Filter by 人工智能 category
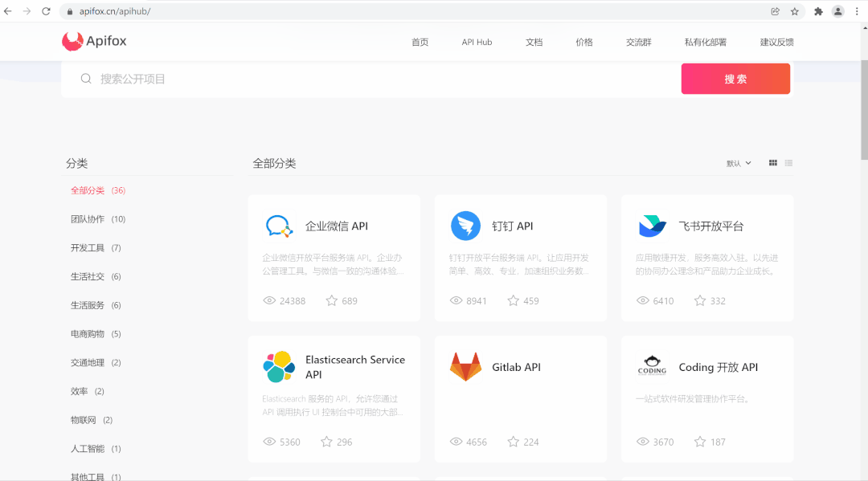 [x=96, y=449]
